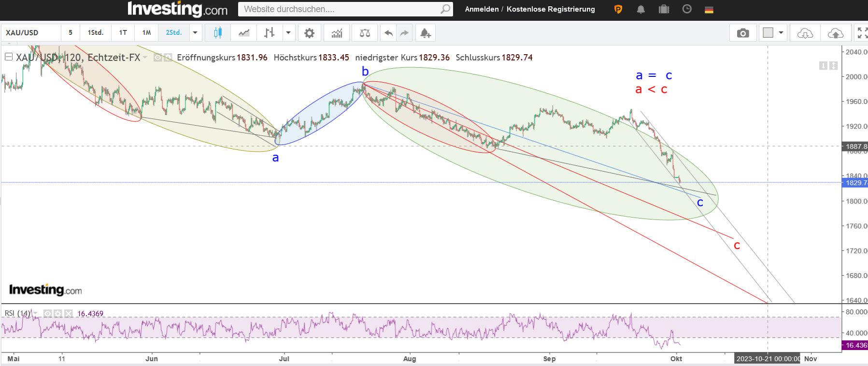
Task: Remove the RSI indicator
Action: [69, 313]
